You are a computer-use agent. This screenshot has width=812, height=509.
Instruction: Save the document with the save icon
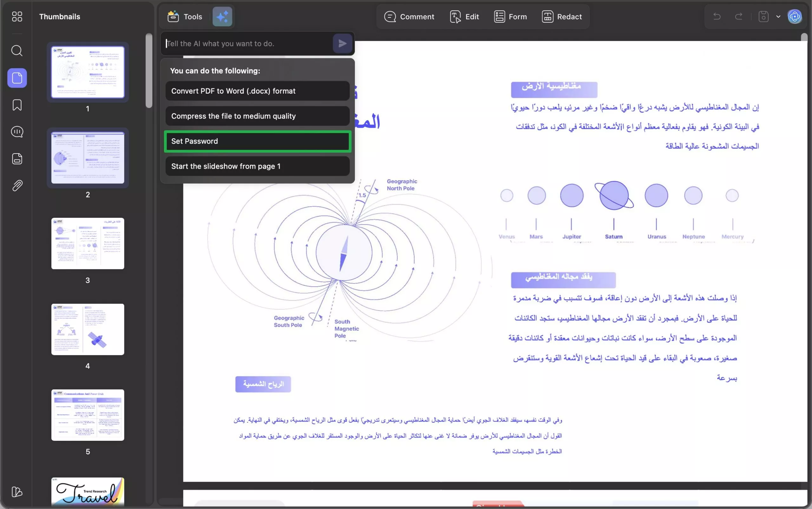763,16
